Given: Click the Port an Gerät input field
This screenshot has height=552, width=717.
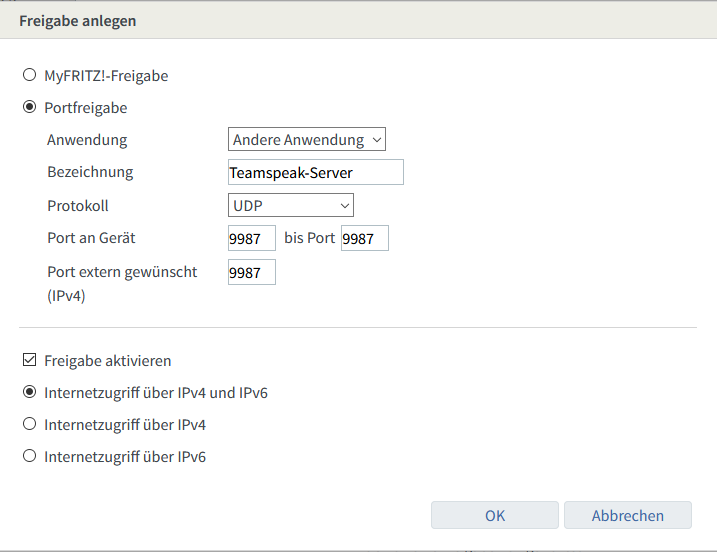Looking at the screenshot, I should [251, 238].
